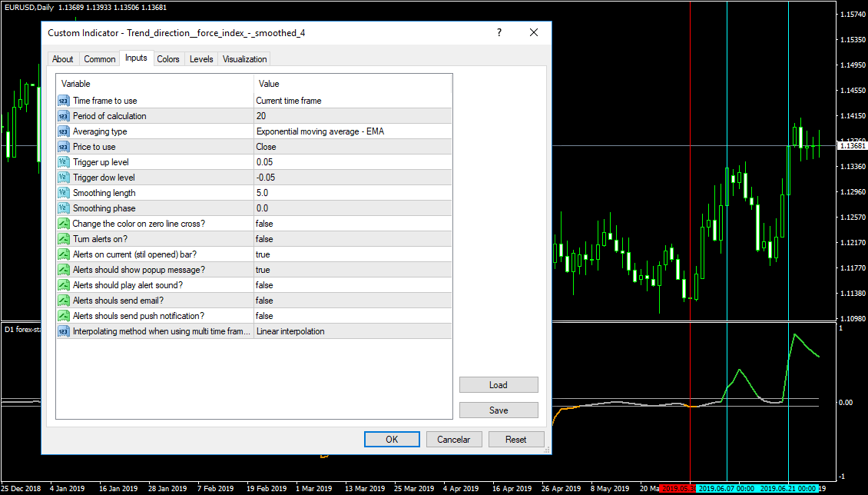Viewport: 868px width, 495px height.
Task: Click the EURUSD,Daily chart title text
Action: click(29, 8)
